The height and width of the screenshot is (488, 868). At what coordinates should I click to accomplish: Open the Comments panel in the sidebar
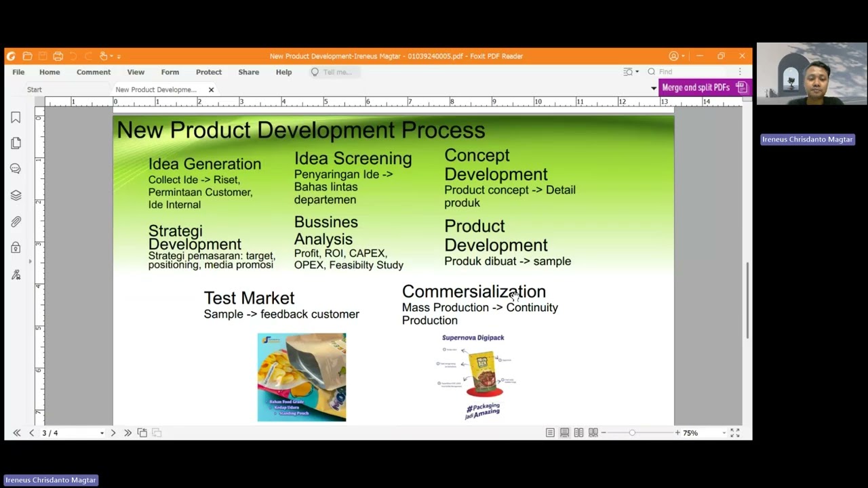(x=16, y=169)
